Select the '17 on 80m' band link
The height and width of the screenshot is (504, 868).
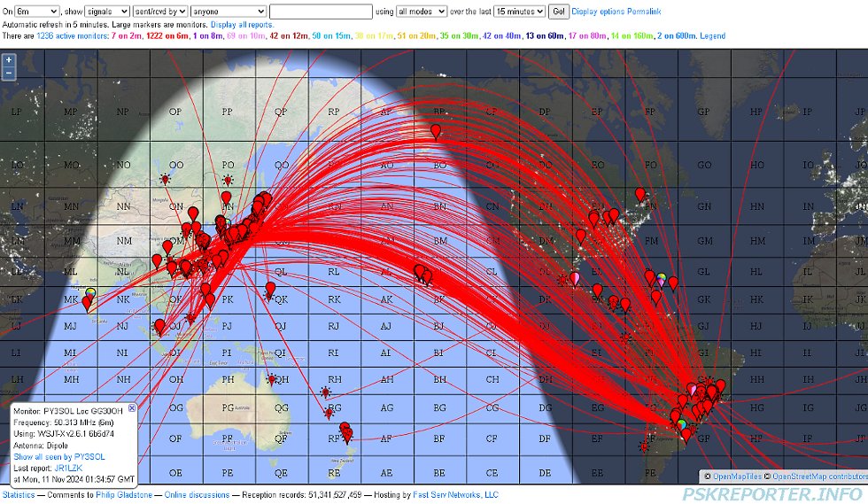tap(587, 35)
